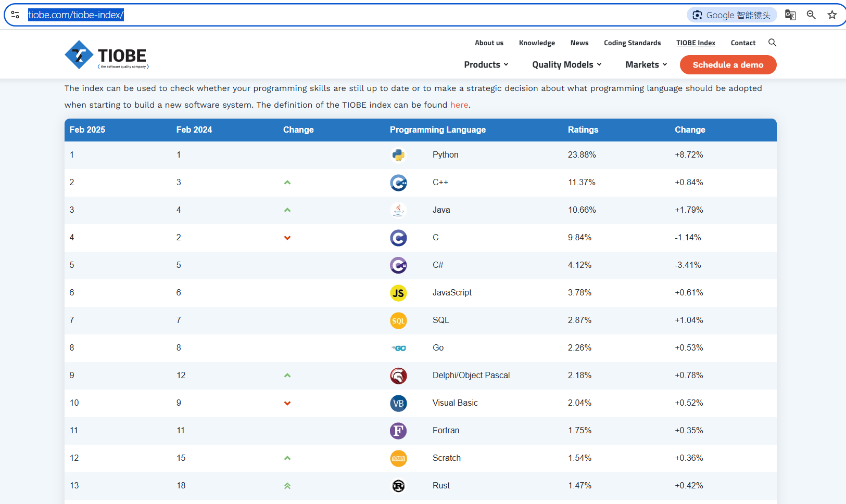Click the -1.14% change value

pos(688,238)
